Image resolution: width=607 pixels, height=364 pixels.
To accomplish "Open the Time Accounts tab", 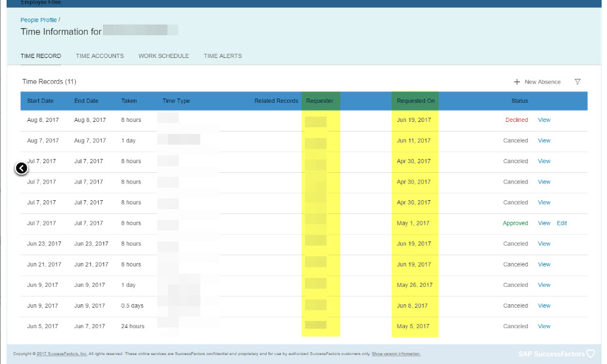I will [x=99, y=56].
